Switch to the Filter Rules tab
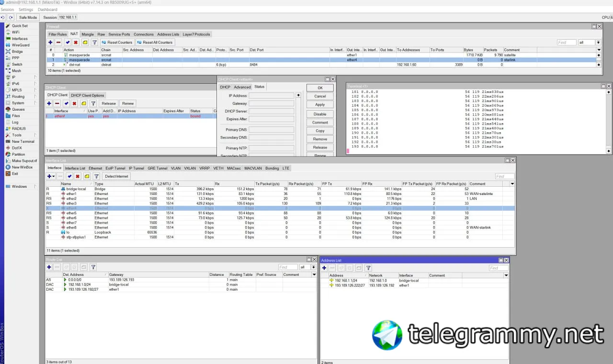The height and width of the screenshot is (364, 613). point(57,34)
